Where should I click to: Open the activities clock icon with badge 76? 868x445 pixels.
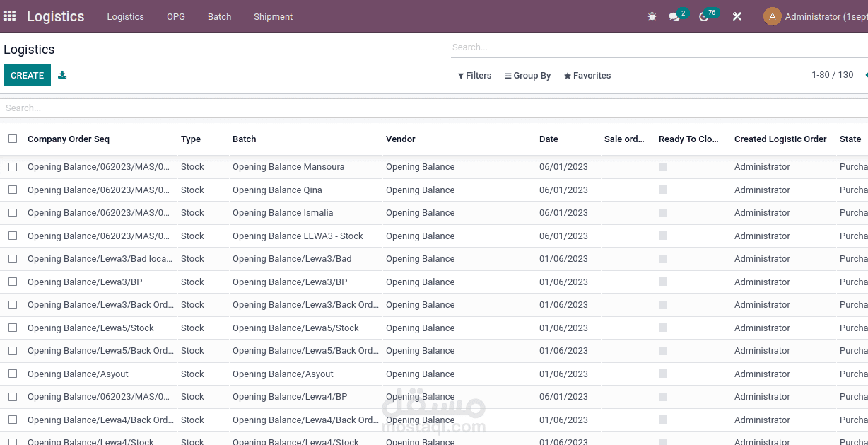(x=704, y=16)
